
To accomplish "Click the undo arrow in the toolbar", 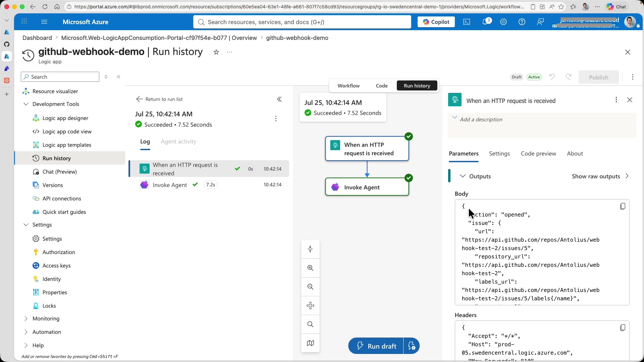I will pyautogui.click(x=552, y=77).
